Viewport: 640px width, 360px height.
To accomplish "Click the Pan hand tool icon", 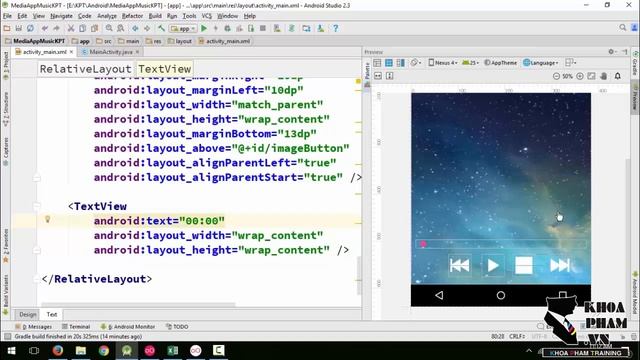I will coord(604,76).
